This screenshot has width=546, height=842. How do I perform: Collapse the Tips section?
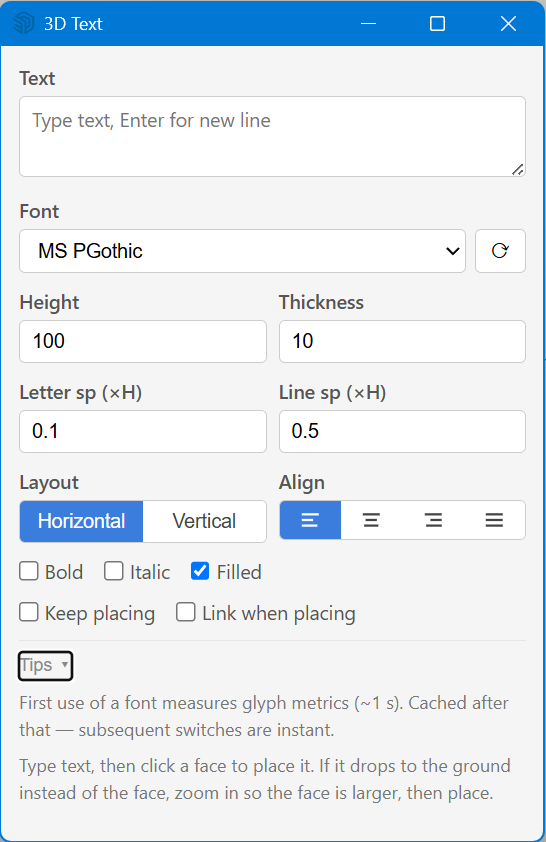click(x=45, y=666)
